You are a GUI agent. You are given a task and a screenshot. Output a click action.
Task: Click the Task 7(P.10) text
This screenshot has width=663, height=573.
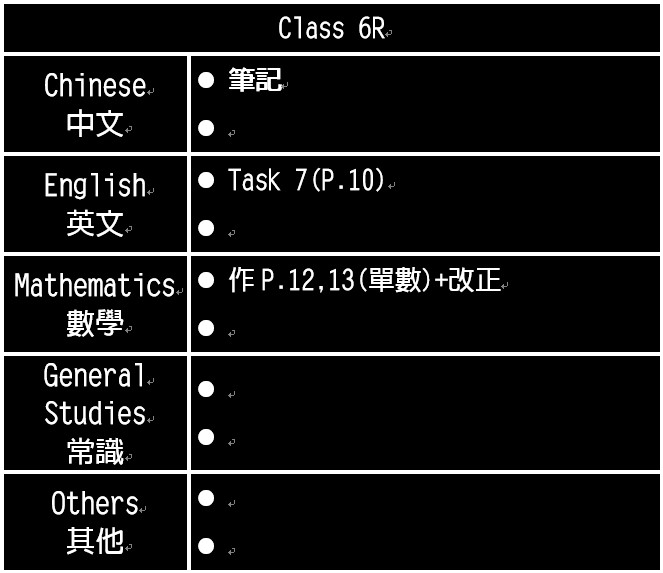pos(306,180)
